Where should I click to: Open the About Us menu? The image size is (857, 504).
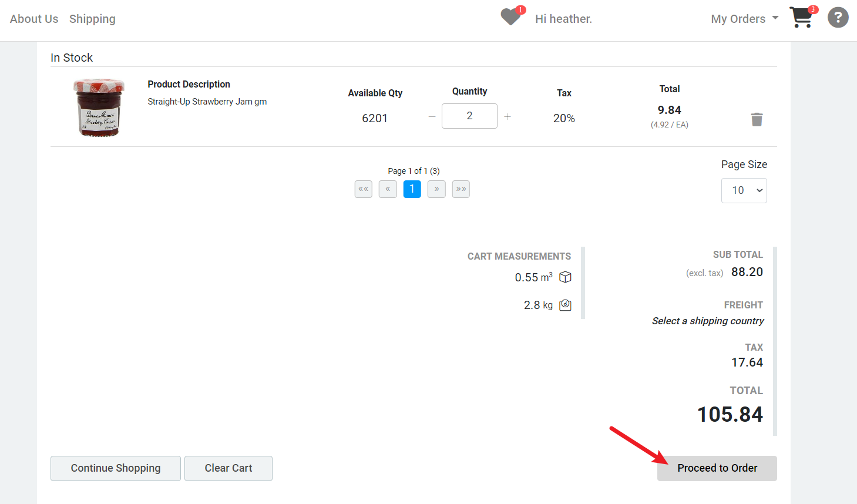(x=33, y=18)
